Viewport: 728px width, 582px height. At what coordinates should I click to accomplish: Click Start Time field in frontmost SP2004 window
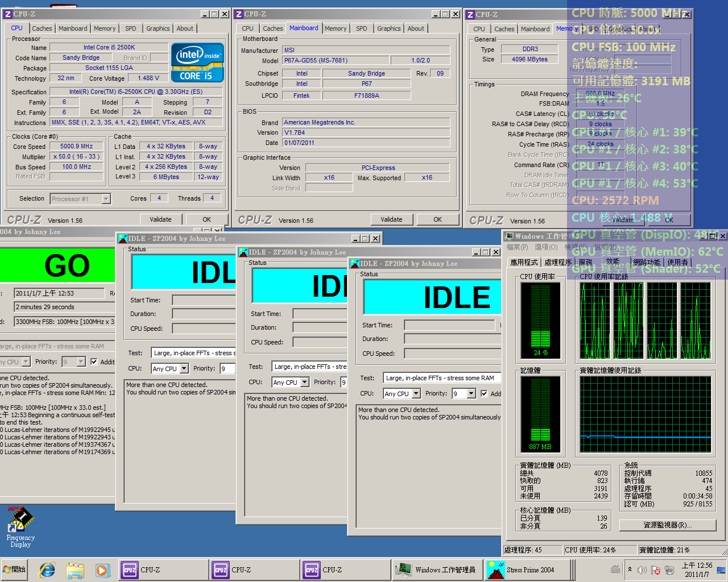coord(450,325)
